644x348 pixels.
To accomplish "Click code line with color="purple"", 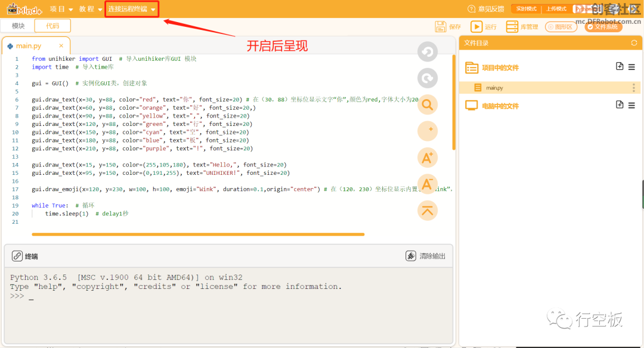I will 142,149.
